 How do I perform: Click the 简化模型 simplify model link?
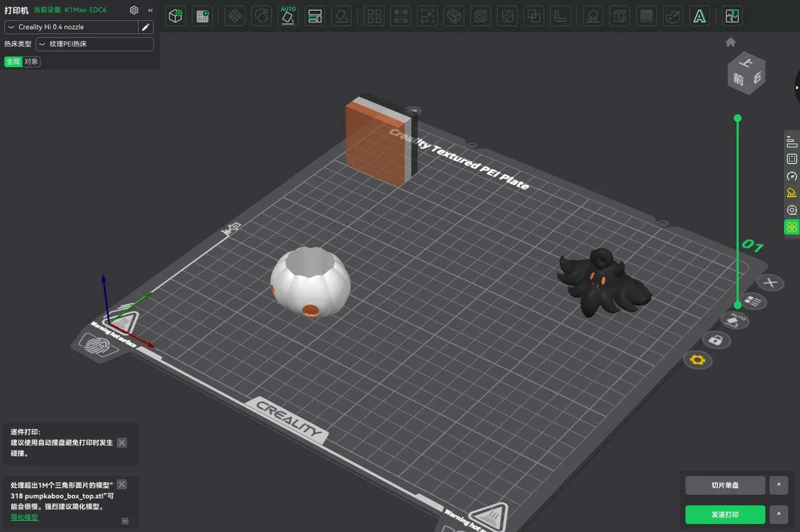[x=25, y=518]
